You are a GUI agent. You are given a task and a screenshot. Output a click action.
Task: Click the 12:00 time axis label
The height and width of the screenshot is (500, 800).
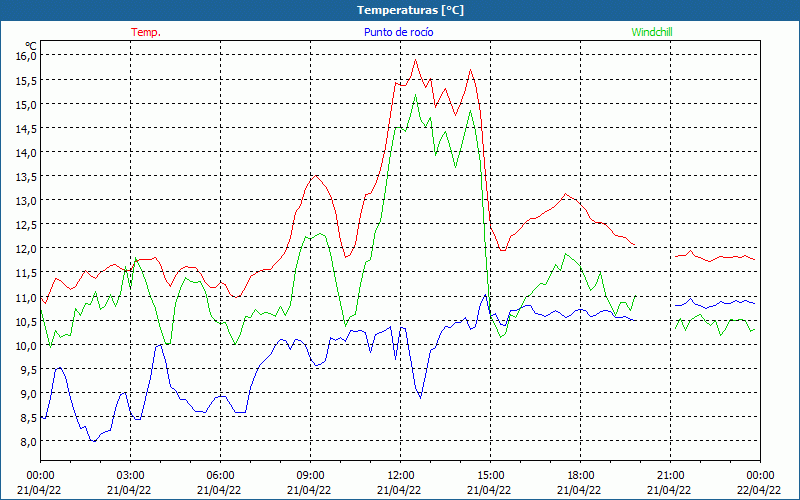[401, 476]
